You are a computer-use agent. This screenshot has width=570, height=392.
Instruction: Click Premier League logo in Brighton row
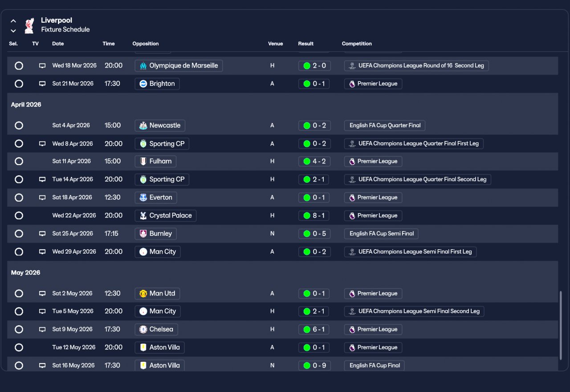352,84
